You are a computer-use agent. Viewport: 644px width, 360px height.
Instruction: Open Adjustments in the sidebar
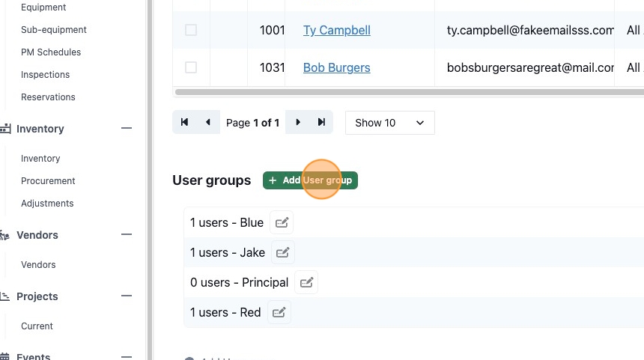click(47, 204)
